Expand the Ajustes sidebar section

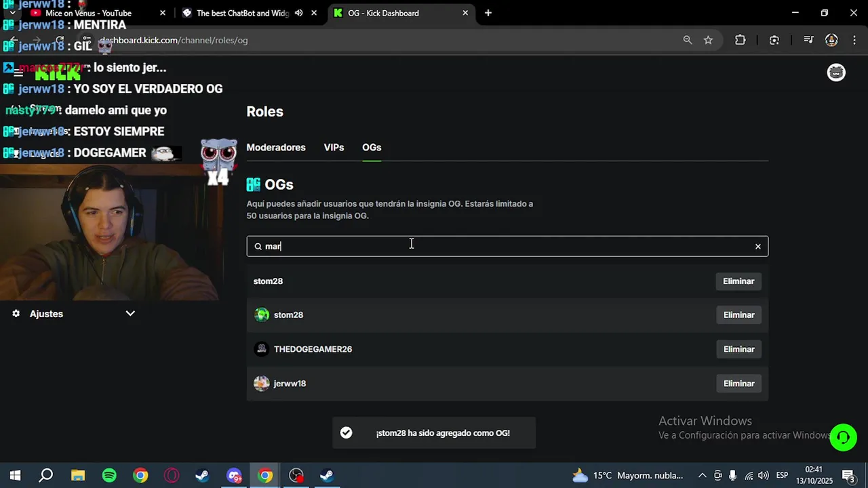pyautogui.click(x=130, y=313)
